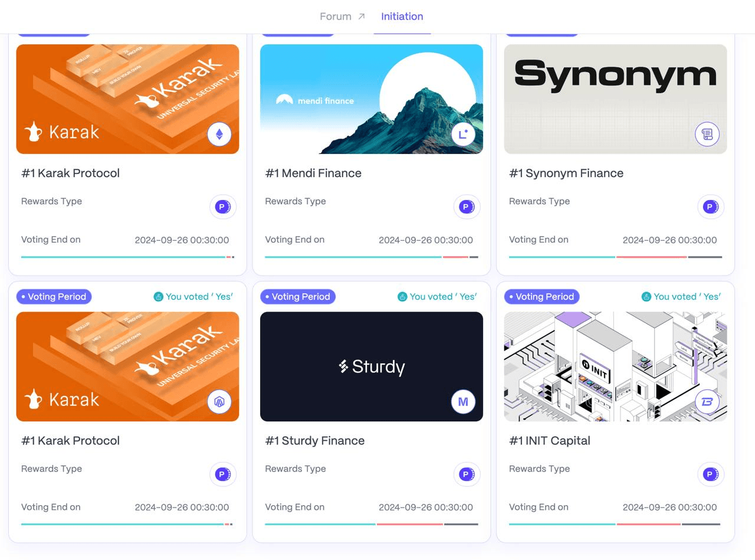This screenshot has width=755, height=560.
Task: Click rewards P icon on Ethereum Karak card
Action: pos(223,207)
